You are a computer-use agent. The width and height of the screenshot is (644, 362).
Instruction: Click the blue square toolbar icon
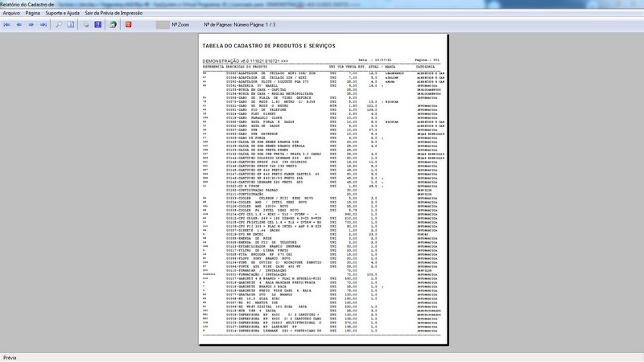[97, 25]
